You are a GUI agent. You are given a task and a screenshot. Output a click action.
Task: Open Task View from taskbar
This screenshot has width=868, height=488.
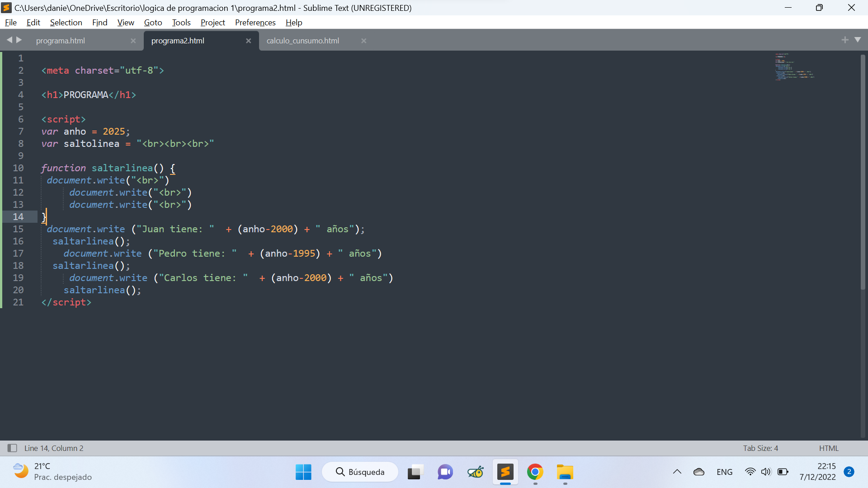click(x=415, y=472)
